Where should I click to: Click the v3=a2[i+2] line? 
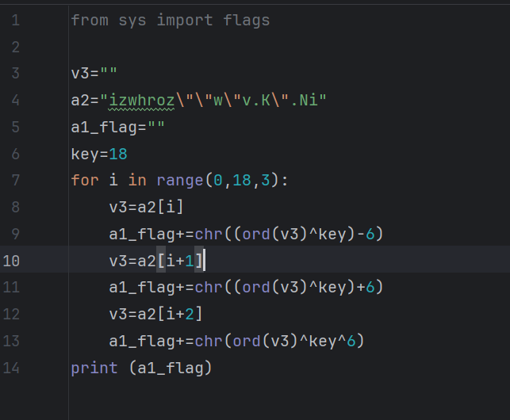pos(155,315)
